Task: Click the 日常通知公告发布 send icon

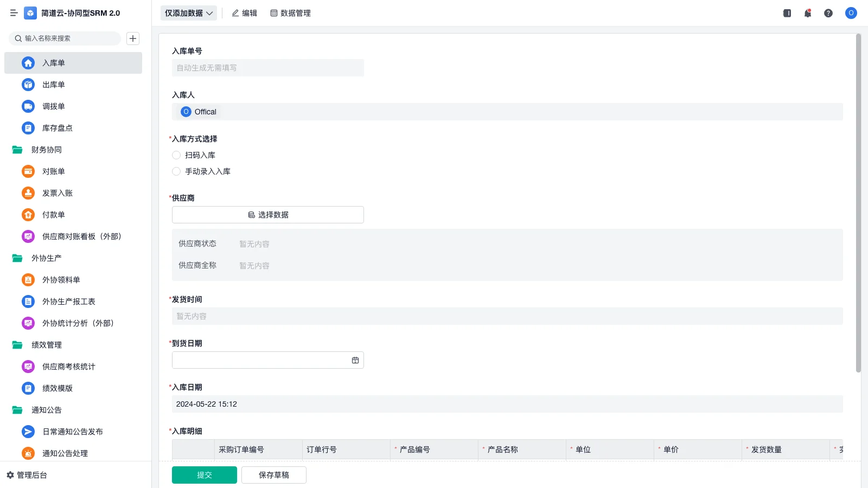Action: pyautogui.click(x=28, y=432)
